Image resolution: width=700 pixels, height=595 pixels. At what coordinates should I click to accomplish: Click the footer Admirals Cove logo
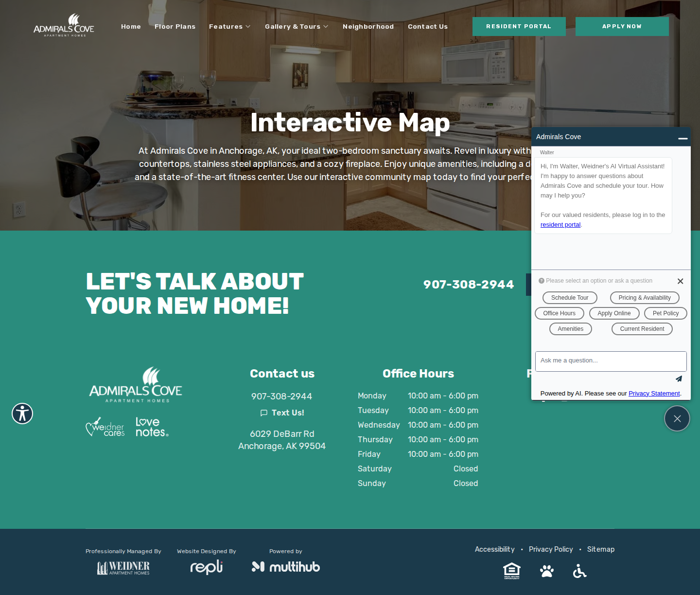point(136,385)
